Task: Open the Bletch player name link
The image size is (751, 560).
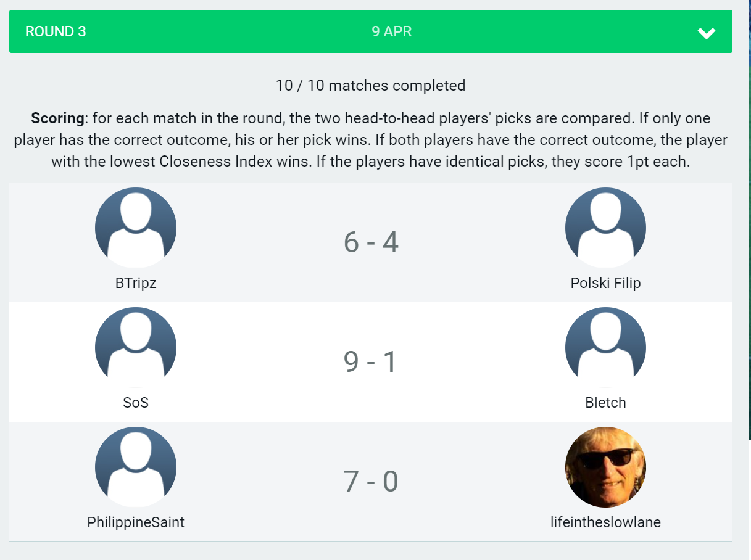Action: [x=605, y=403]
